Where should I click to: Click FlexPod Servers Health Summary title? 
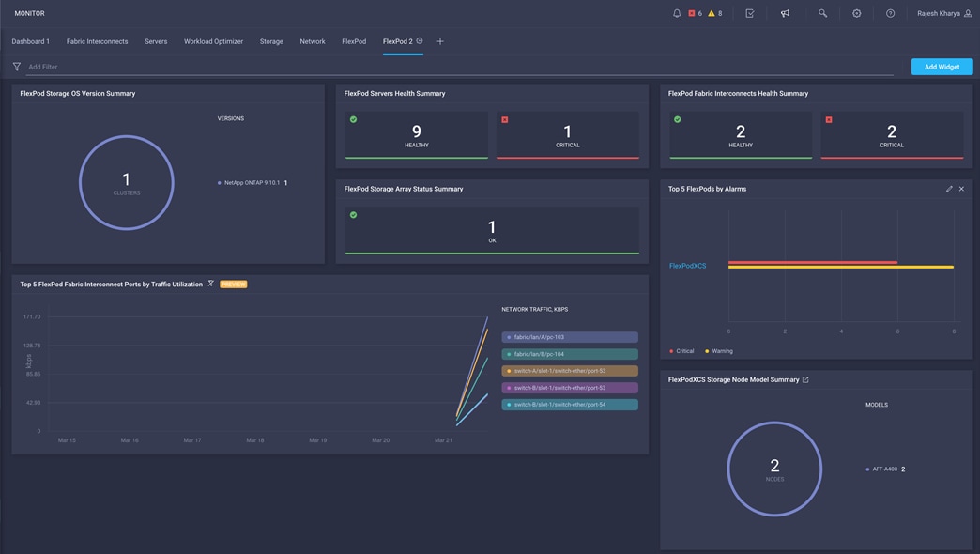(394, 93)
